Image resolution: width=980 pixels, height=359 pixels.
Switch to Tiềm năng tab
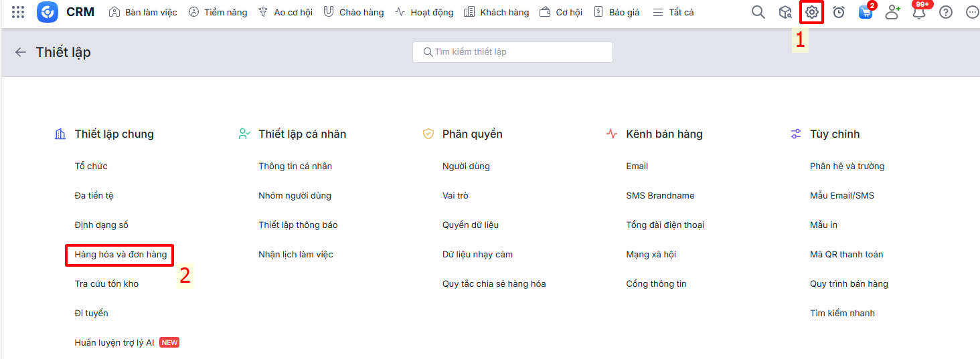point(218,12)
